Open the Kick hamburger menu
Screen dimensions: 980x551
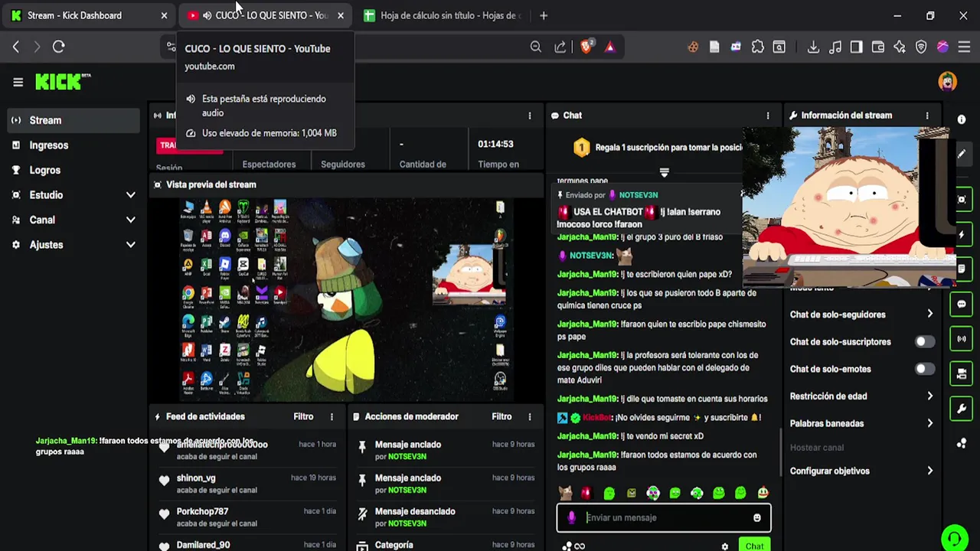click(18, 82)
